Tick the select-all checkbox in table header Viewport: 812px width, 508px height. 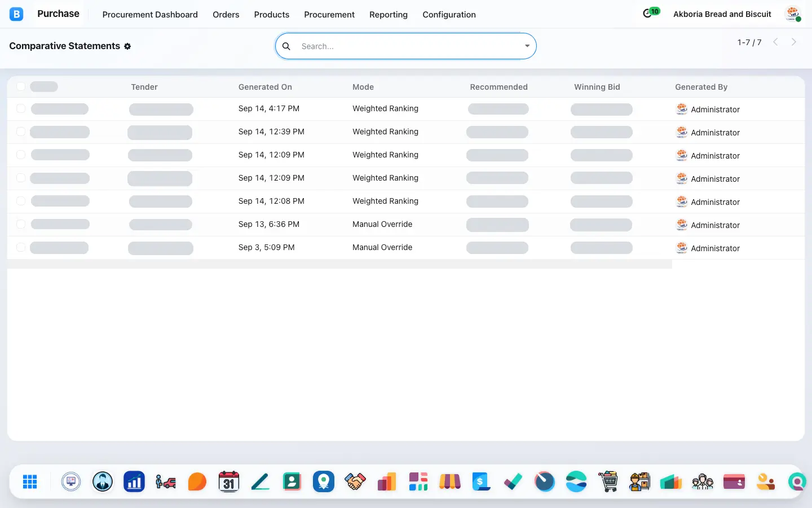pyautogui.click(x=21, y=86)
